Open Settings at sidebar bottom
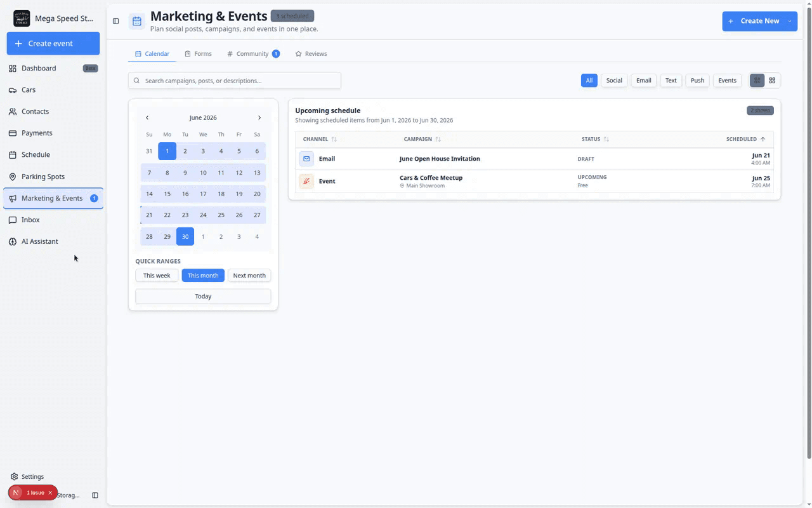 point(27,476)
